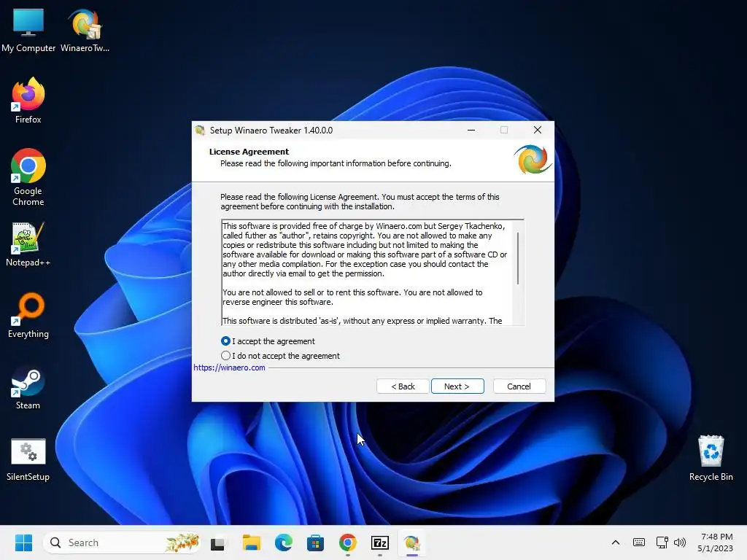Image resolution: width=747 pixels, height=560 pixels.
Task: Open the touch keyboard tray icon
Action: (639, 542)
